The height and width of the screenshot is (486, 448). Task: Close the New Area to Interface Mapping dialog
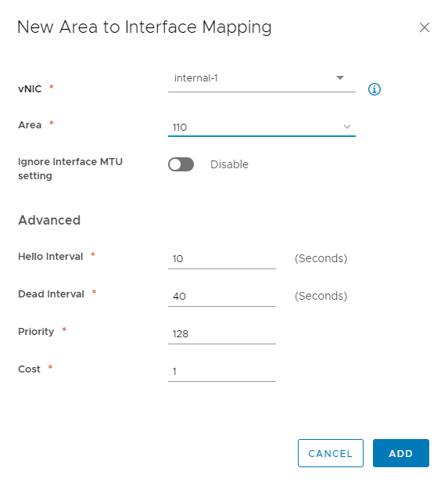click(x=425, y=27)
